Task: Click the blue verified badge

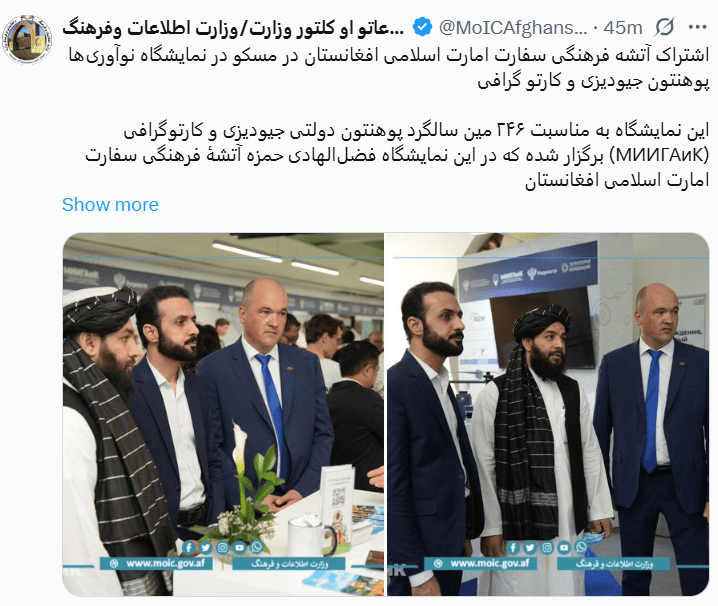Action: pyautogui.click(x=422, y=28)
